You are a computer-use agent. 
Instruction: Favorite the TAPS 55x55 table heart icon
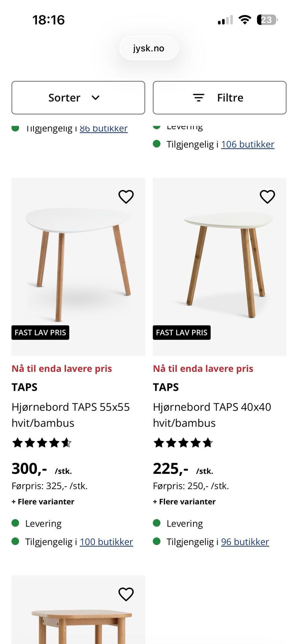[126, 196]
